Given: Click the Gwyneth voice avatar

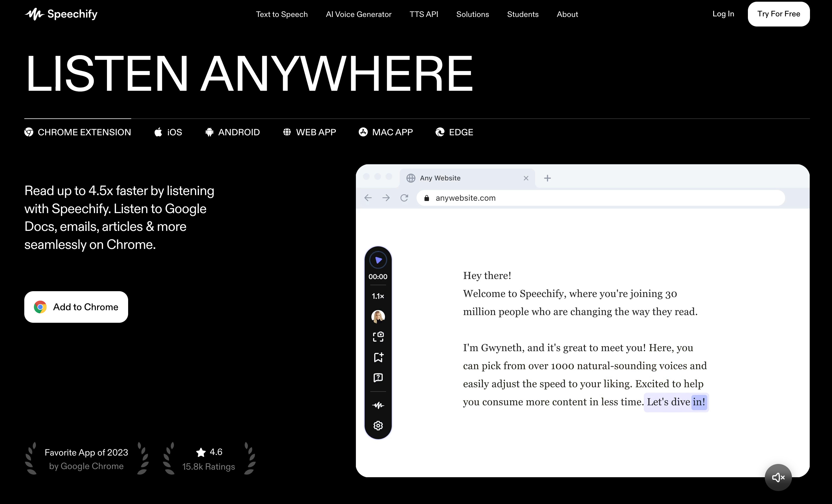Looking at the screenshot, I should pyautogui.click(x=378, y=317).
